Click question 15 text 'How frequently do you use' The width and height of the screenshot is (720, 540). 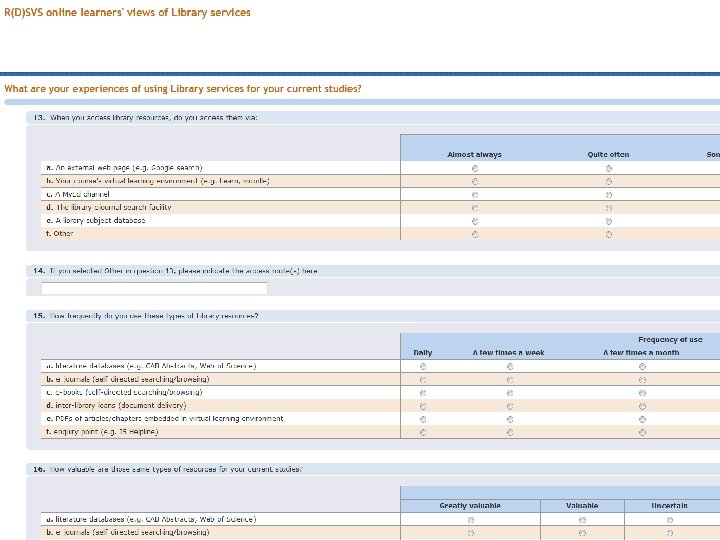(x=154, y=316)
